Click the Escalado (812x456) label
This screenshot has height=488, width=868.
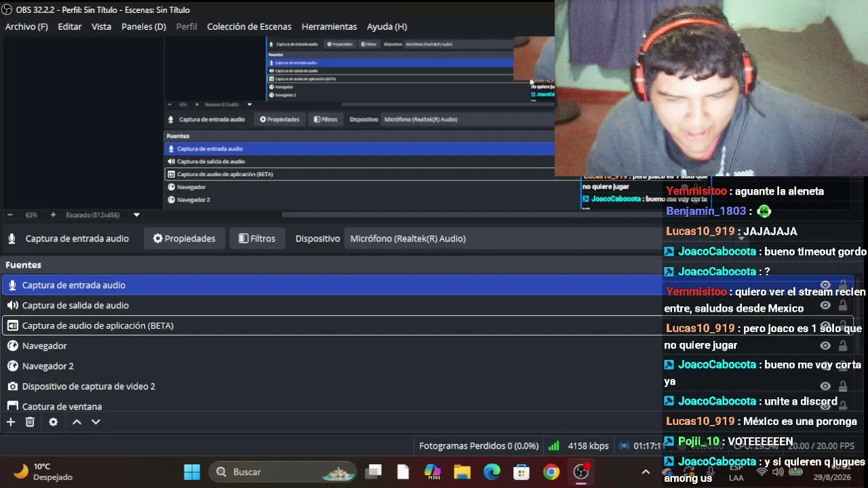pyautogui.click(x=93, y=215)
